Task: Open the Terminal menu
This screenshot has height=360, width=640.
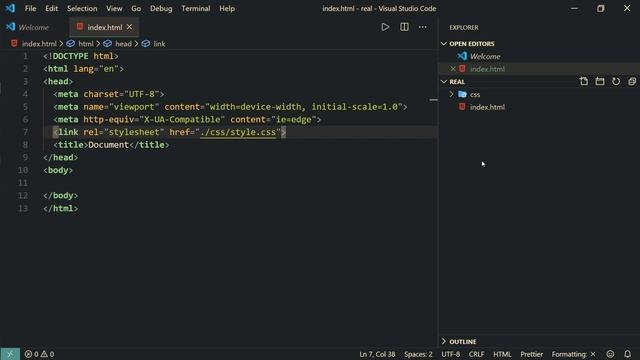Action: 196,8
